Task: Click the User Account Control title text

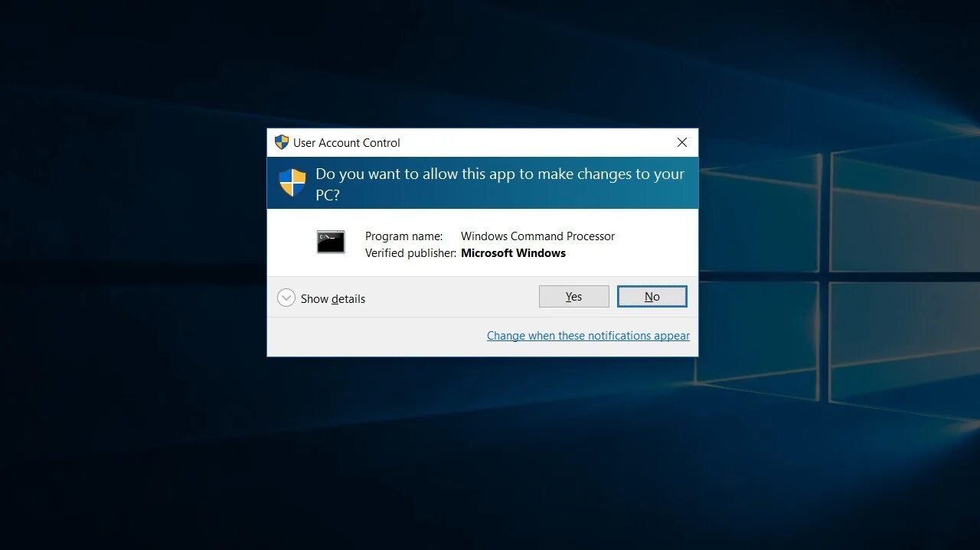Action: coord(347,143)
